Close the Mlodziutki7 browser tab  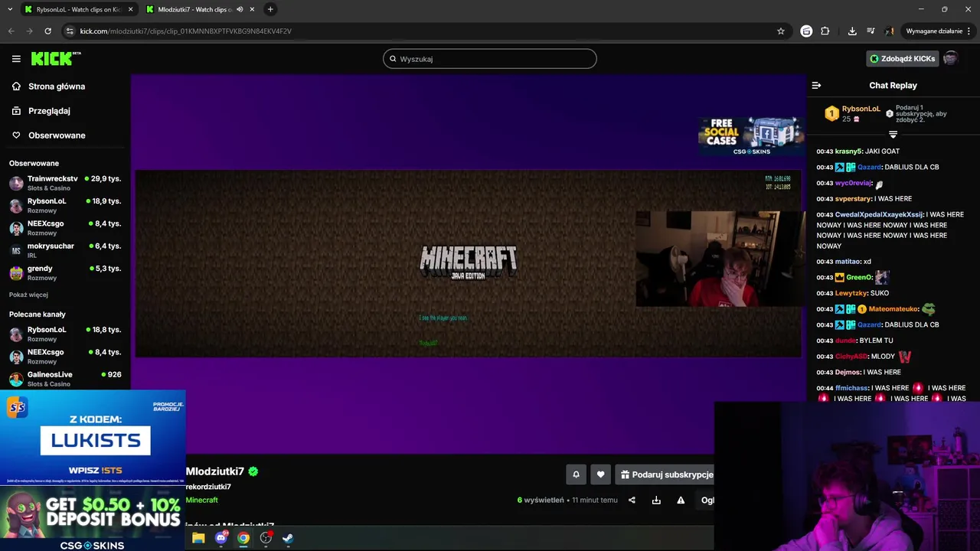pos(253,9)
